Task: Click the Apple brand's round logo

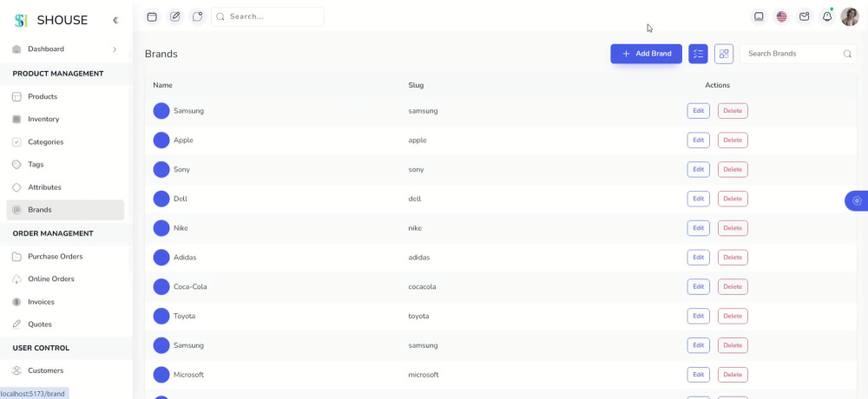Action: (x=161, y=140)
